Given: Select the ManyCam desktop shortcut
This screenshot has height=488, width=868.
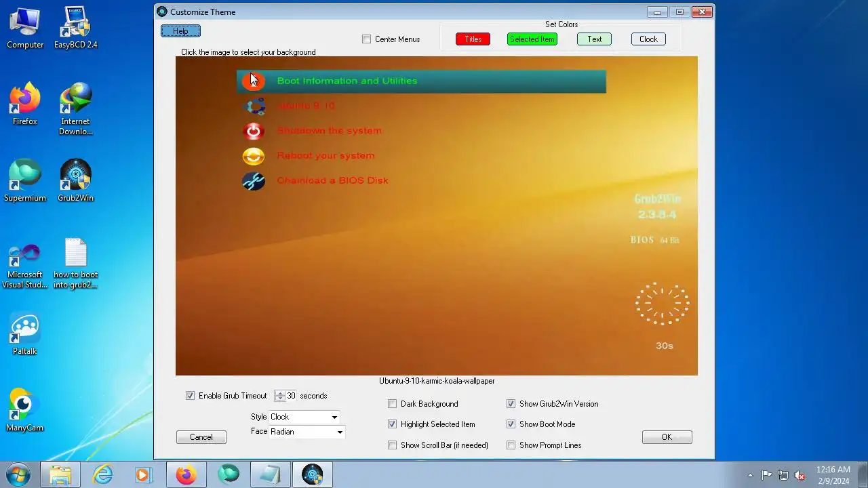Looking at the screenshot, I should click(25, 411).
